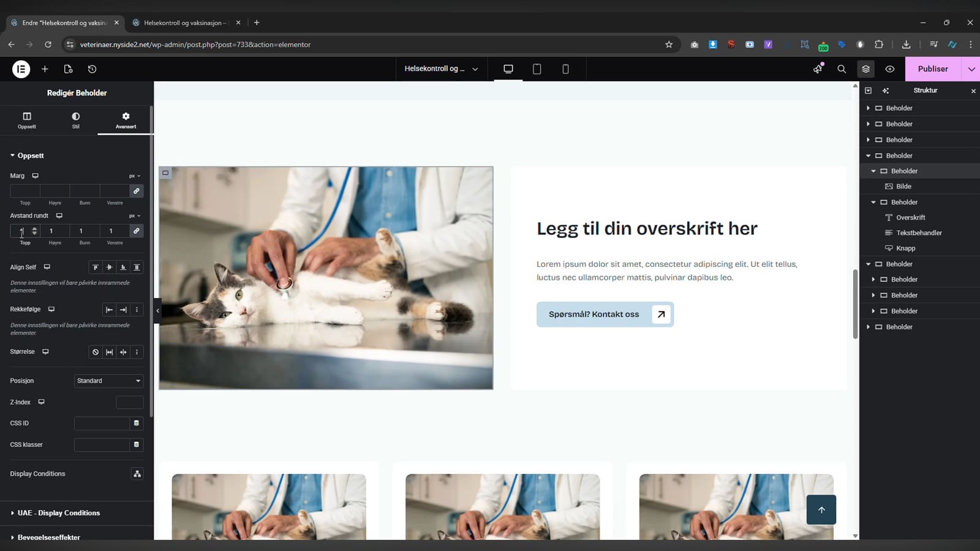This screenshot has height=551, width=980.
Task: Click the container handle on cat image
Action: 165,173
